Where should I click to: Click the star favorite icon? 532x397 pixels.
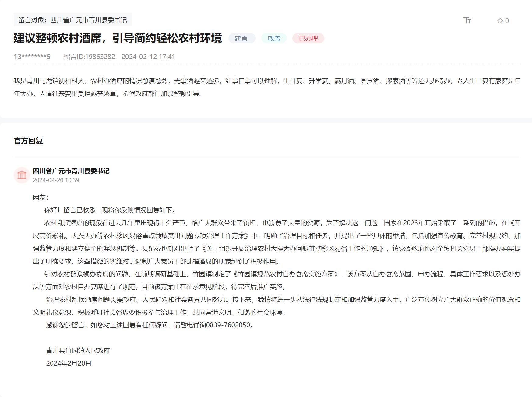(x=500, y=21)
